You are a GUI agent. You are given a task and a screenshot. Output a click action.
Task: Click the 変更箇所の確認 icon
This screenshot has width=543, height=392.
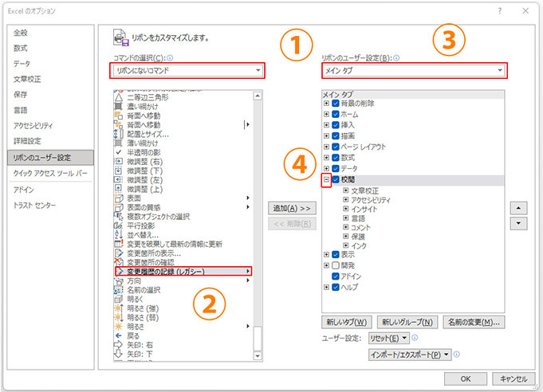pyautogui.click(x=119, y=262)
